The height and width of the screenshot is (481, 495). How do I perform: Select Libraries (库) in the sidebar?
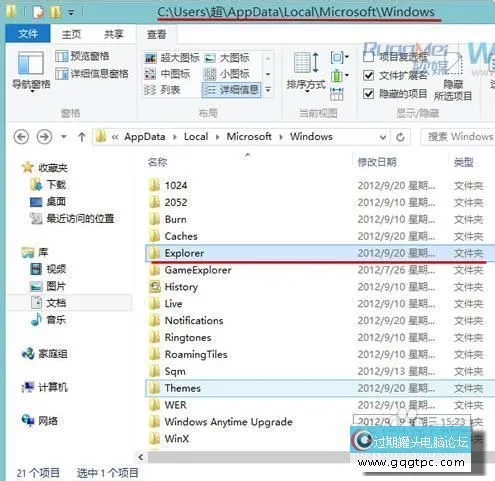(x=35, y=252)
